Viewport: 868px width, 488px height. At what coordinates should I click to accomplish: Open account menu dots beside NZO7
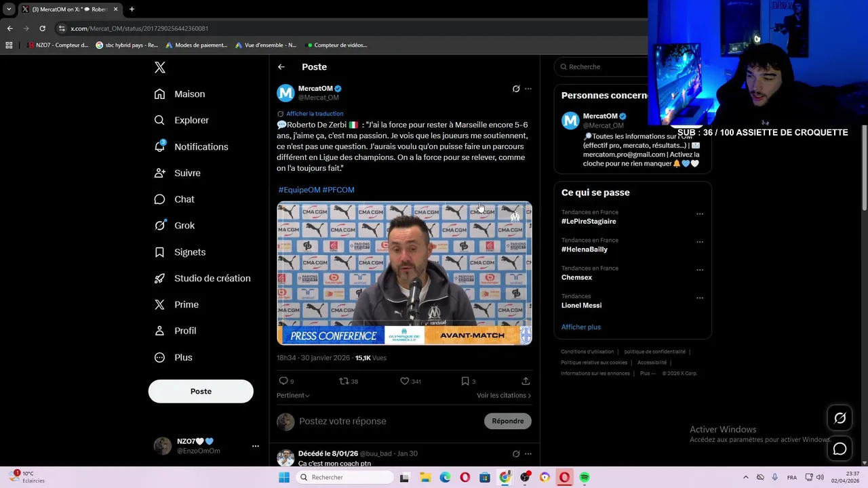(256, 446)
